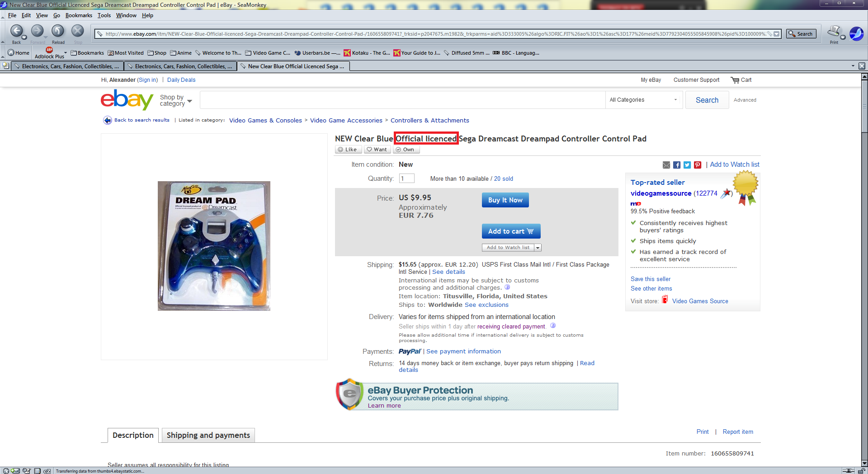The image size is (868, 474).
Task: Open Composer icon in status bar
Action: point(27,471)
